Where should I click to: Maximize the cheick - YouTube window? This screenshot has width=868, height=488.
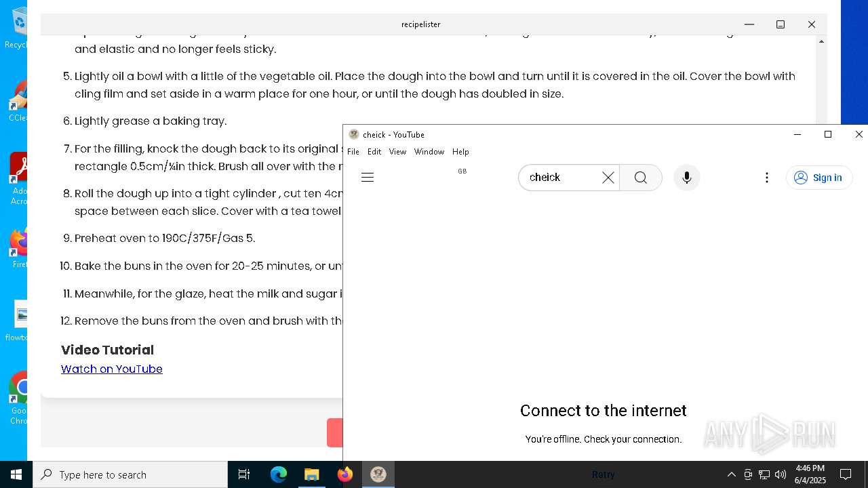(x=828, y=134)
